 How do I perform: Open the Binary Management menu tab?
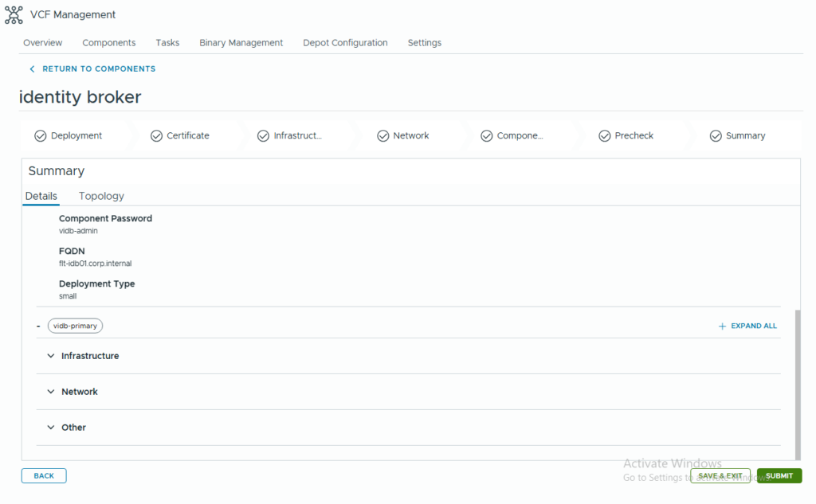(x=241, y=43)
